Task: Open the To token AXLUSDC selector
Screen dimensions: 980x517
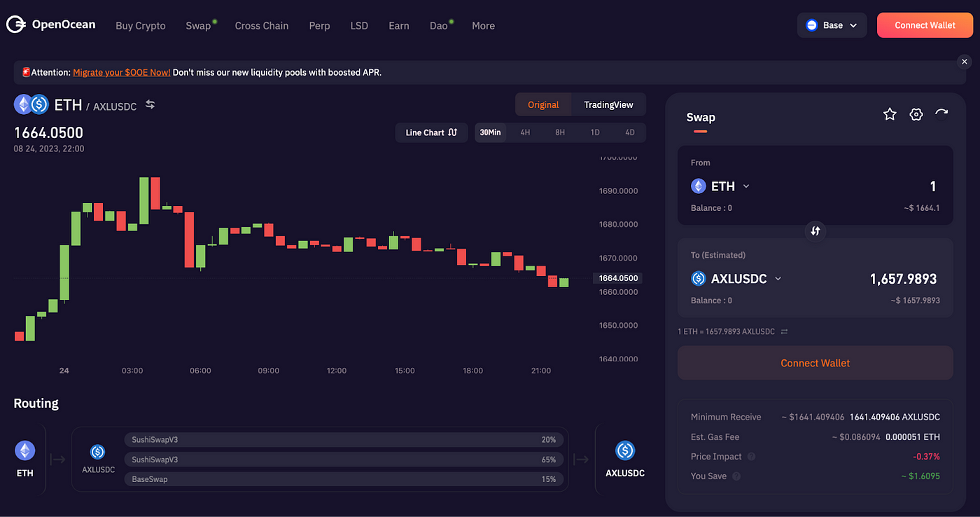Action: point(736,278)
